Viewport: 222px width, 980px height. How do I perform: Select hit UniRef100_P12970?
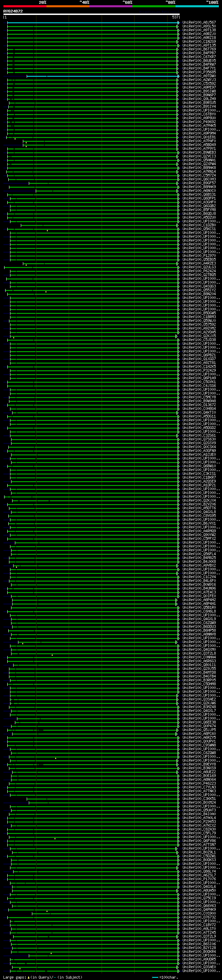click(199, 256)
